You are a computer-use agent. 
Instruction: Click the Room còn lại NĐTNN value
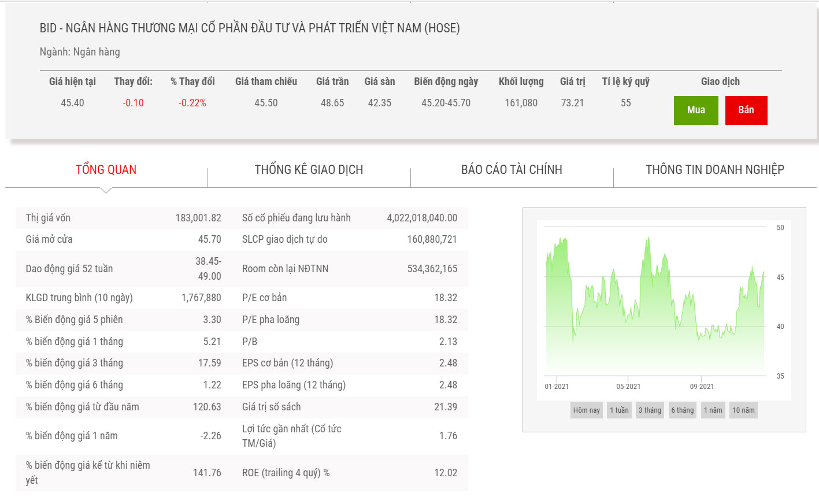pyautogui.click(x=432, y=269)
